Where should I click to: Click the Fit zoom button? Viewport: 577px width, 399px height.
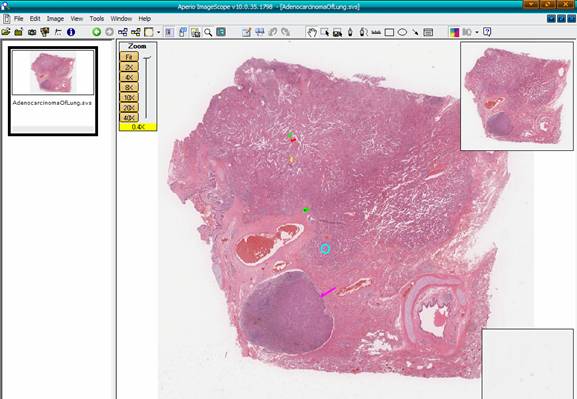(x=129, y=57)
